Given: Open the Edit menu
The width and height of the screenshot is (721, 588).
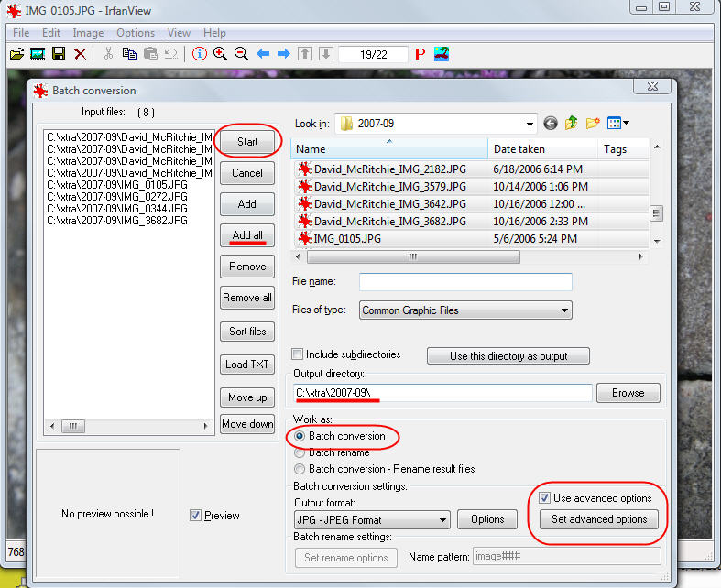Looking at the screenshot, I should [51, 33].
